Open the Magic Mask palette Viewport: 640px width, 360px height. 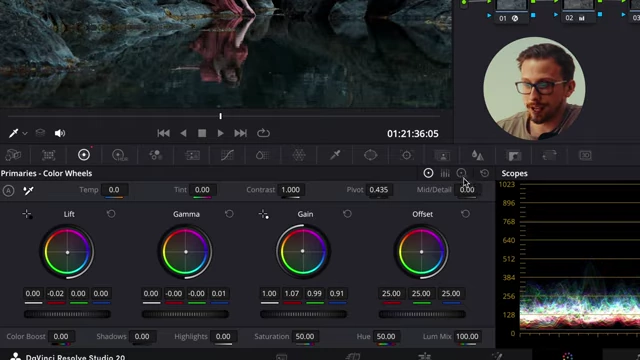point(442,156)
